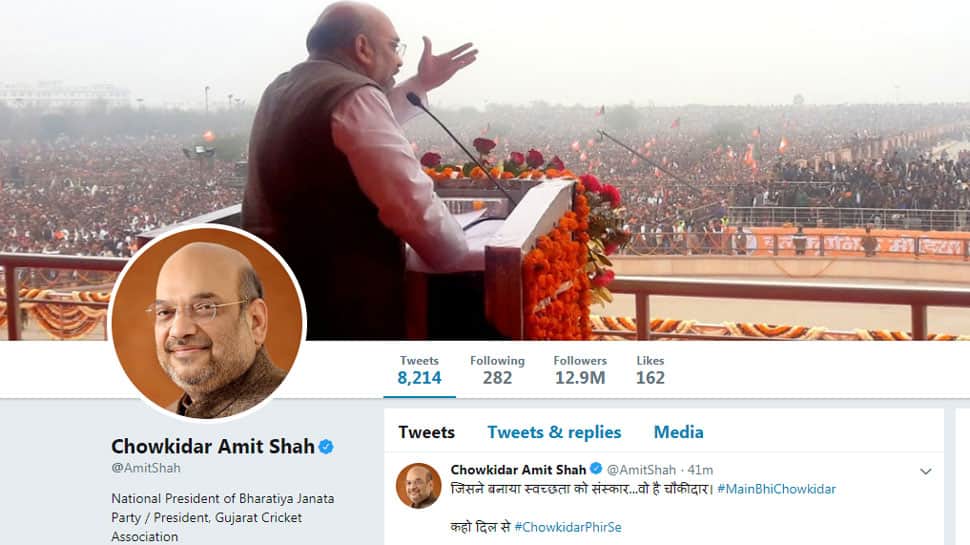Image resolution: width=970 pixels, height=545 pixels.
Task: Switch to Tweets & replies tab
Action: 554,432
